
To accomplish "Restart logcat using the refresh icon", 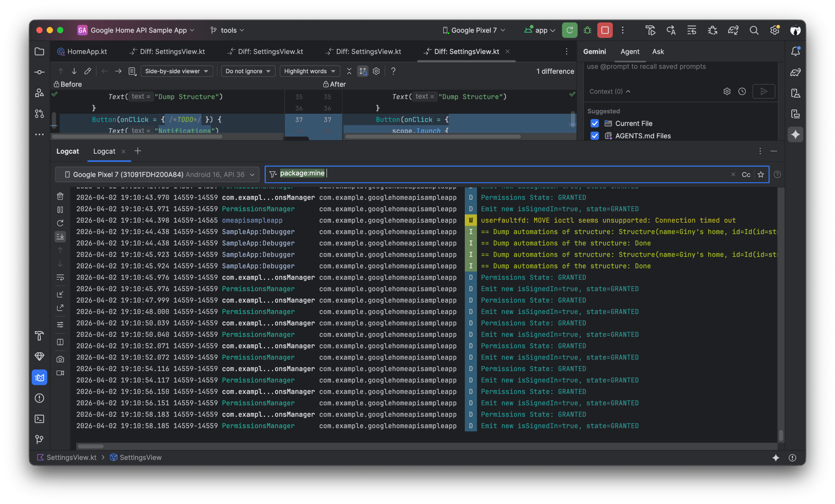I will pos(60,223).
